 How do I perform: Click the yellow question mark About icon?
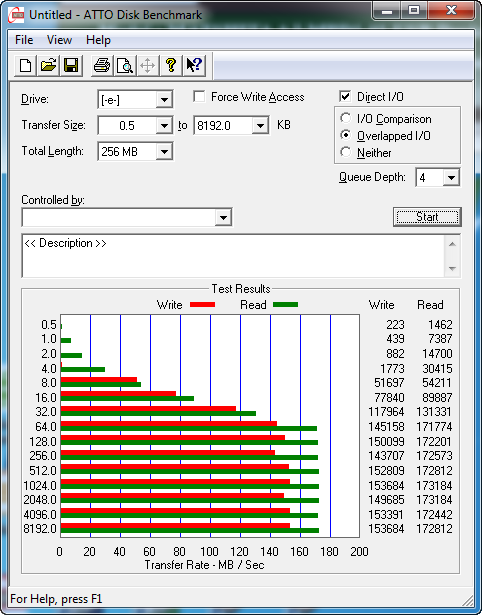coord(171,65)
